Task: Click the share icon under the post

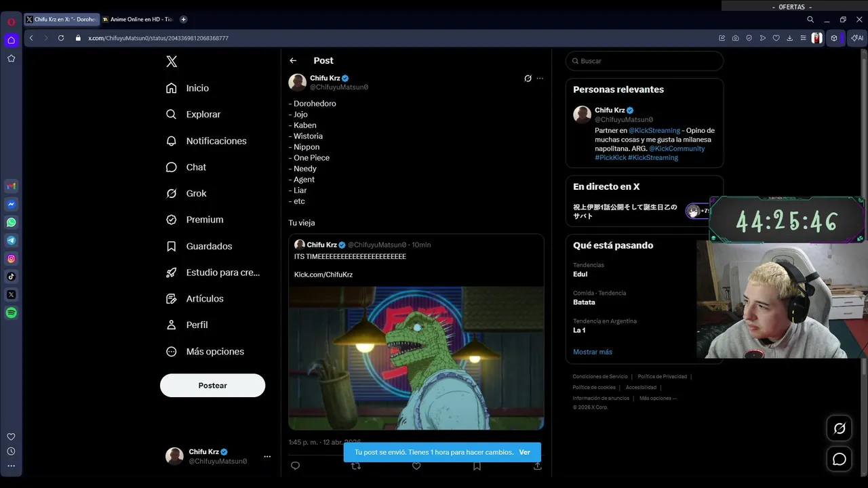Action: 538,466
